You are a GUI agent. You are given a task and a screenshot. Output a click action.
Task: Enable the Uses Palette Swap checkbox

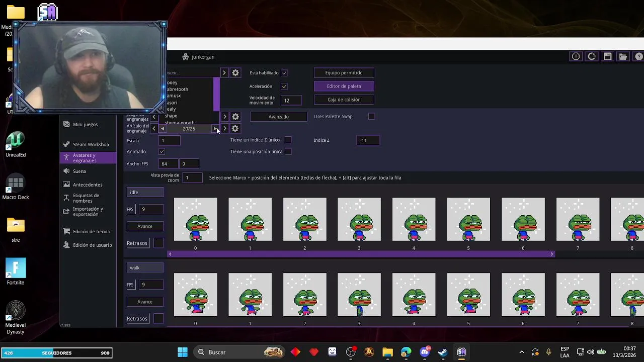(371, 116)
